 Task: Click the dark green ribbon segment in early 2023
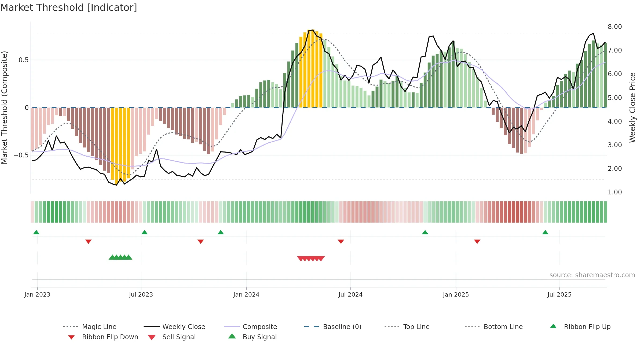54,212
